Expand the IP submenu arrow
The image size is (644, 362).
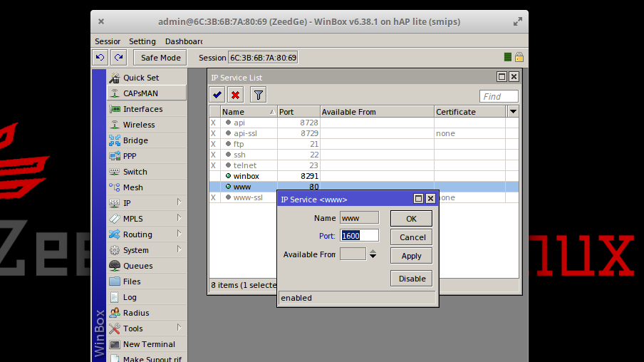point(179,202)
